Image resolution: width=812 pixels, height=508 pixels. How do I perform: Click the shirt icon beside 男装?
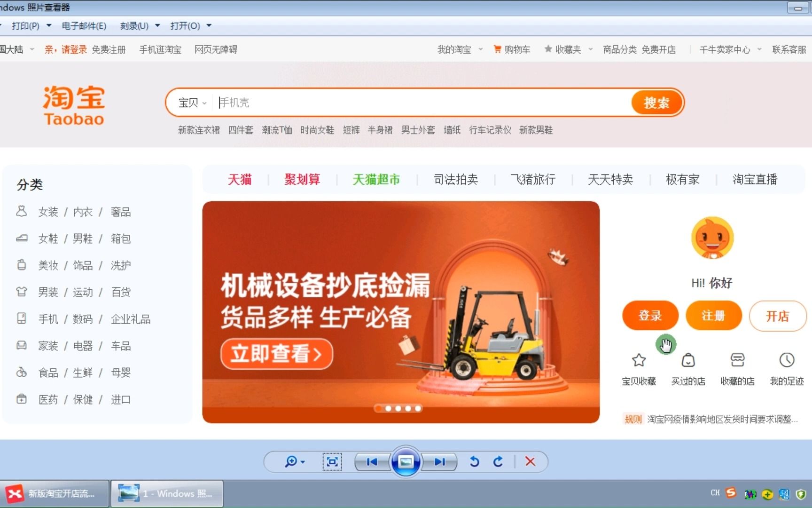coord(22,292)
